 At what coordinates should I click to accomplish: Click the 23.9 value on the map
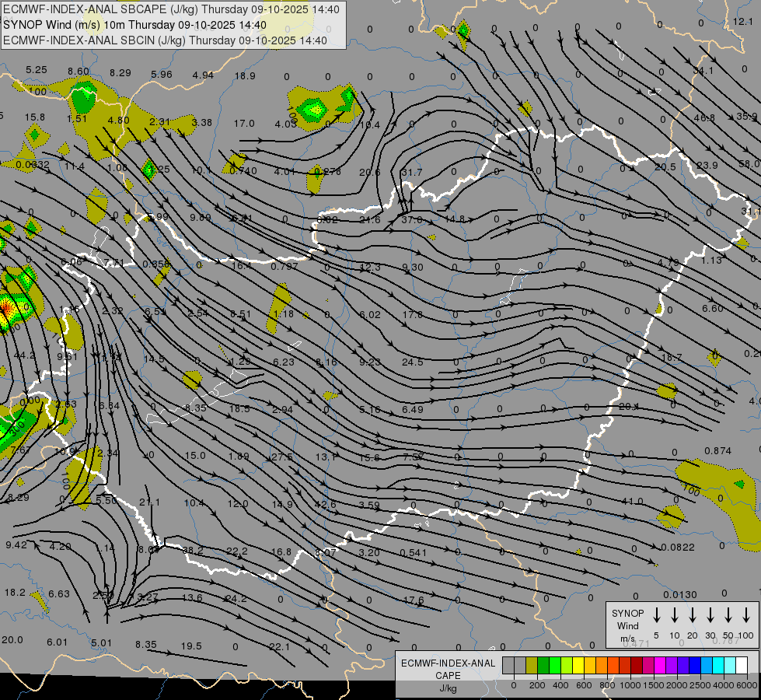pos(707,165)
